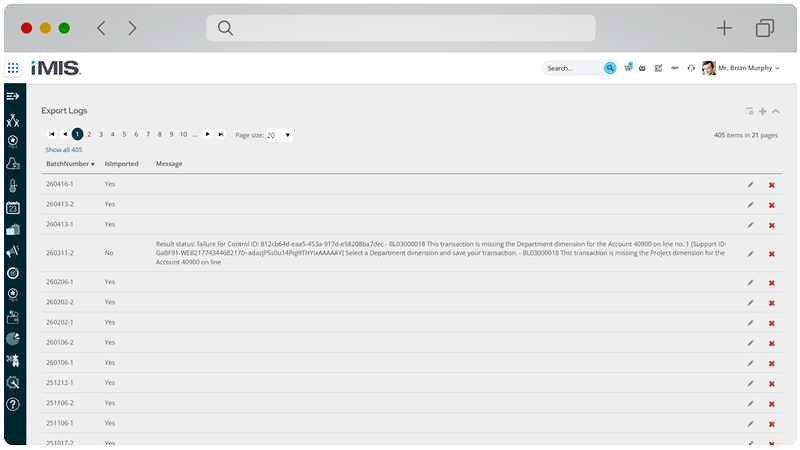Click the easy edit pencil-square icon
Image resolution: width=800 pixels, height=450 pixels.
point(658,68)
